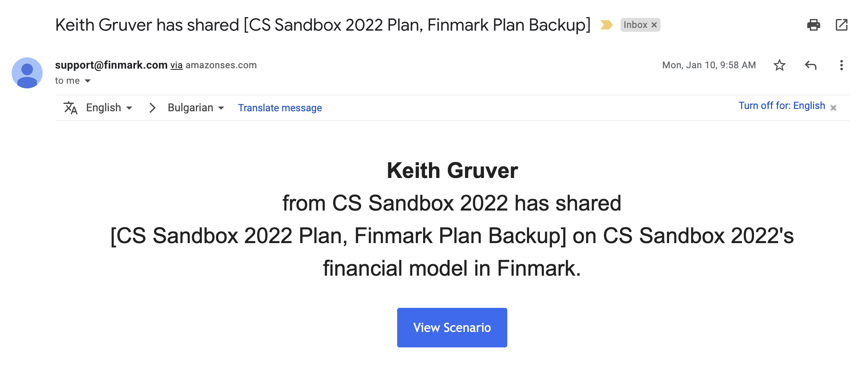Screen dimensions: 868x373
Task: Click the yellow importance marker
Action: coord(606,25)
